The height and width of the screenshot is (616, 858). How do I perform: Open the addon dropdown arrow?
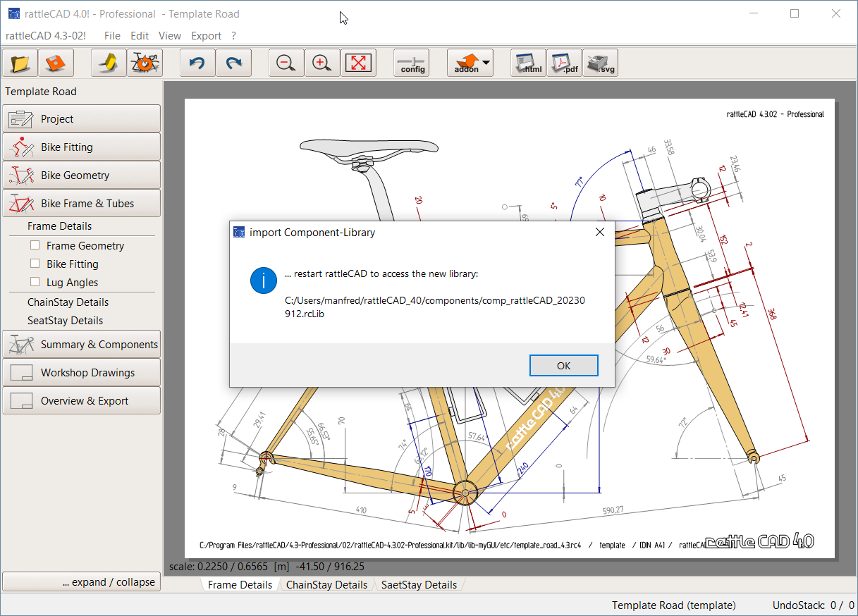coord(486,63)
